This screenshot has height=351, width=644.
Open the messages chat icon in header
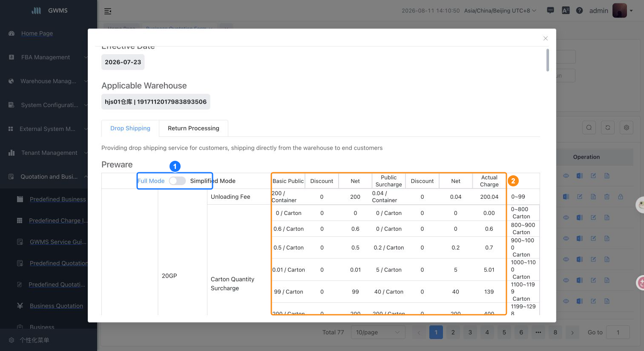(x=550, y=11)
